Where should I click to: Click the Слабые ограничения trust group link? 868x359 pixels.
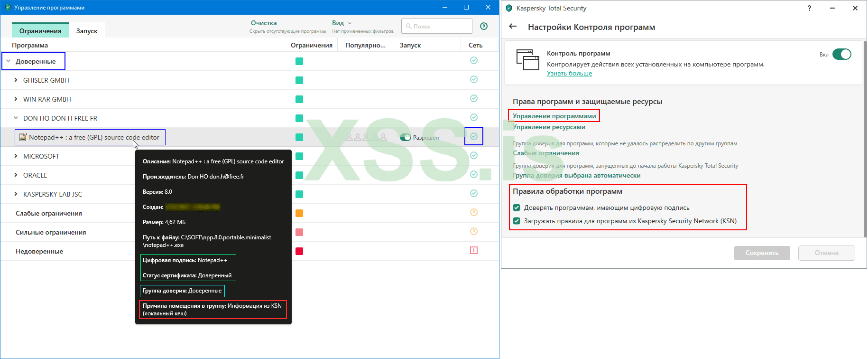coord(546,153)
